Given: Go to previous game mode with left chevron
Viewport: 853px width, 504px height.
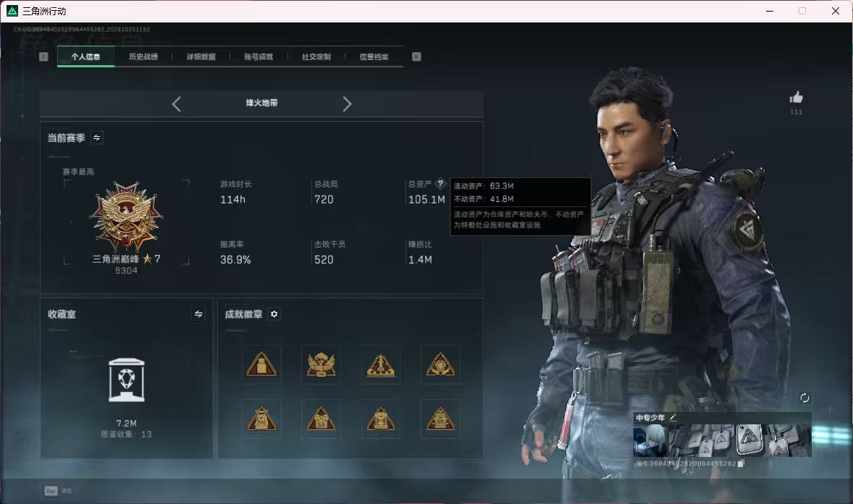Looking at the screenshot, I should (176, 104).
